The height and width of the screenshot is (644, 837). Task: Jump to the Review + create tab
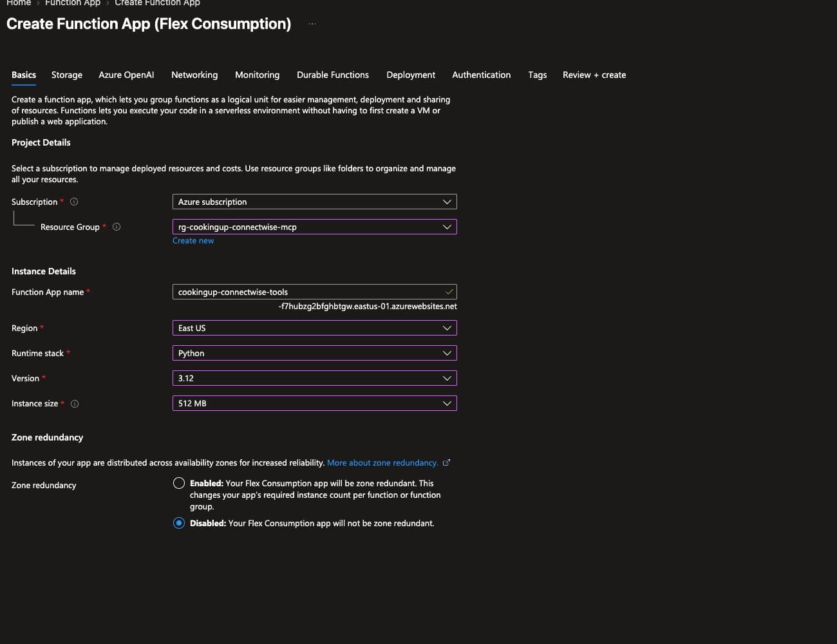pyautogui.click(x=594, y=75)
